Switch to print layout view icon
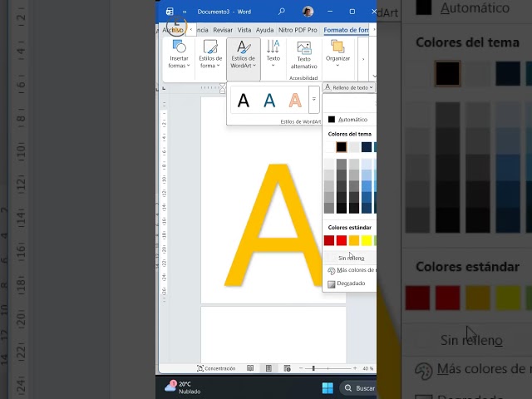Screen dimensions: 532x399 tap(268, 368)
